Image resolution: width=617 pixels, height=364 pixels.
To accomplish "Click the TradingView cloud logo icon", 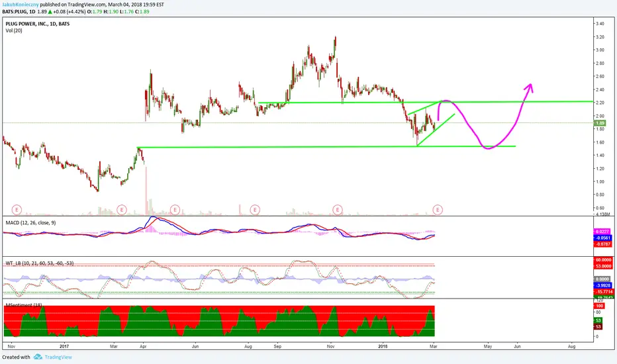I will pyautogui.click(x=38, y=357).
